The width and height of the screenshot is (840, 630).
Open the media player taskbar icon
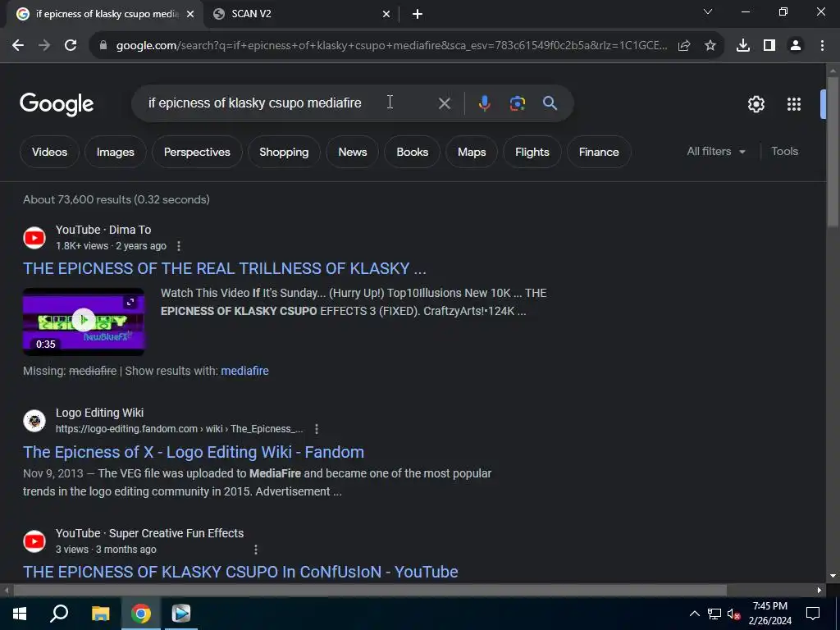tap(181, 614)
